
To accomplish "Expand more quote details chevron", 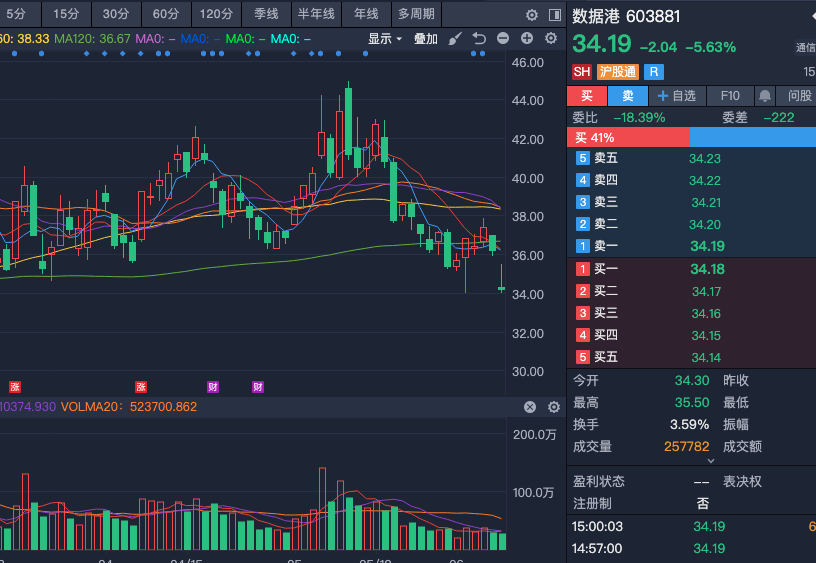I will [711, 461].
